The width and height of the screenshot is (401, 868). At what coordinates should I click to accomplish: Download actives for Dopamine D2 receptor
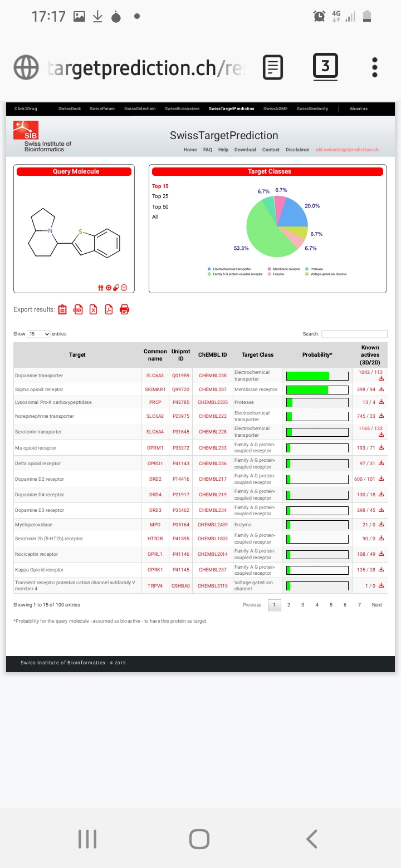381,479
